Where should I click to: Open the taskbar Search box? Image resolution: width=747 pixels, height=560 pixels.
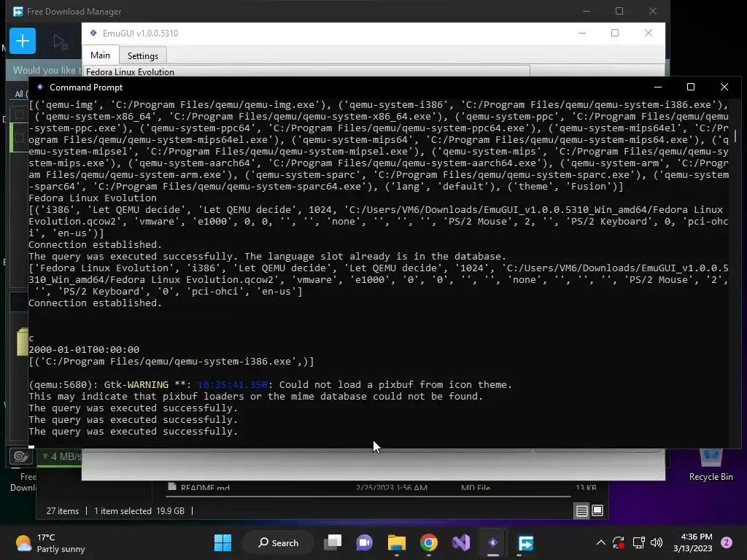click(278, 542)
